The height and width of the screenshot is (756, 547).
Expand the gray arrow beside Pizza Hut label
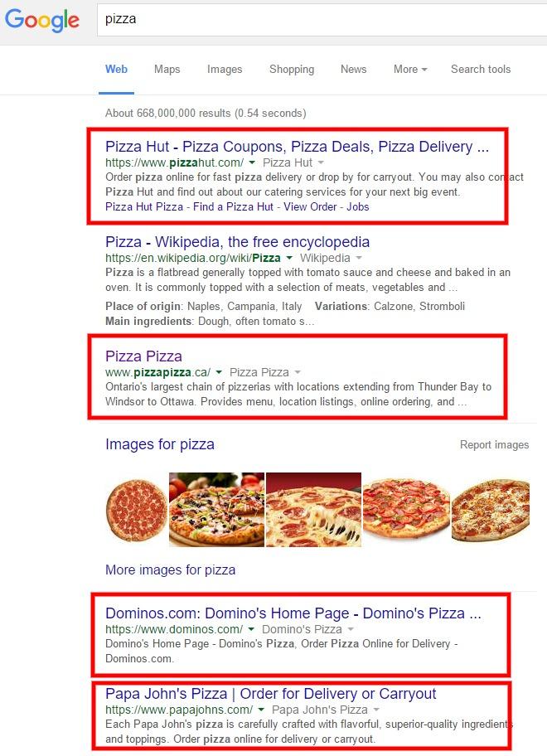click(x=321, y=162)
